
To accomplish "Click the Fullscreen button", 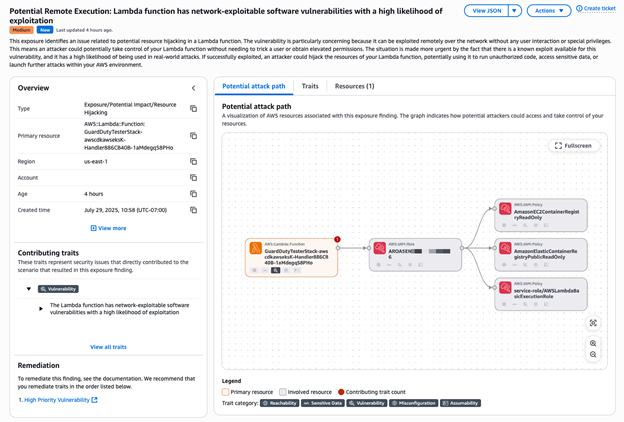I will pyautogui.click(x=574, y=146).
